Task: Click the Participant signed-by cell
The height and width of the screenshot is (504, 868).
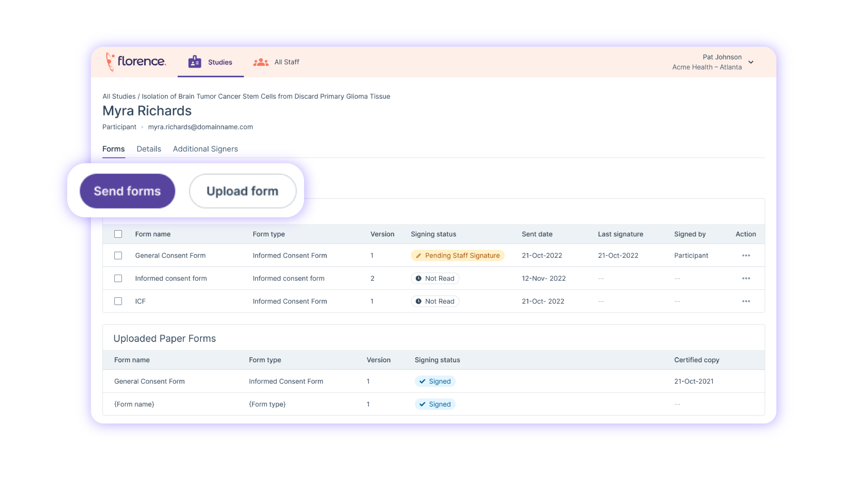Action: (691, 256)
